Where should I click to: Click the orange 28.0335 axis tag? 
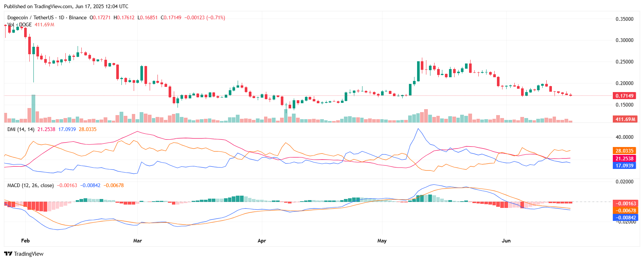tap(624, 151)
